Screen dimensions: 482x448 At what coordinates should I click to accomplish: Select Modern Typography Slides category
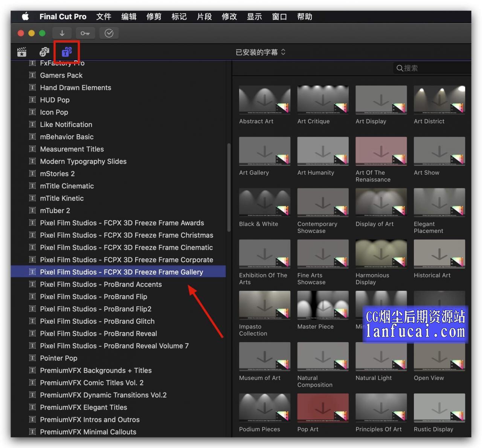(118, 161)
